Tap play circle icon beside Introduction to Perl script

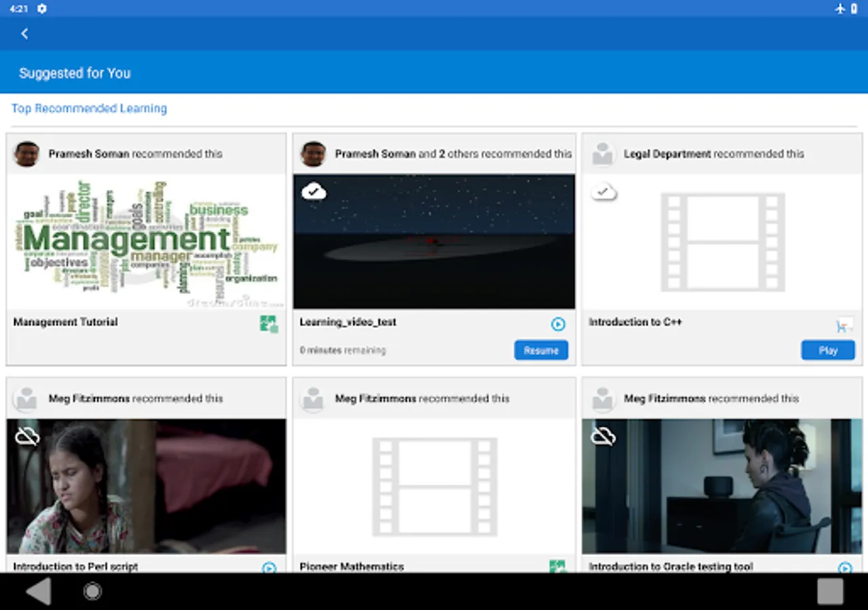coord(269,567)
